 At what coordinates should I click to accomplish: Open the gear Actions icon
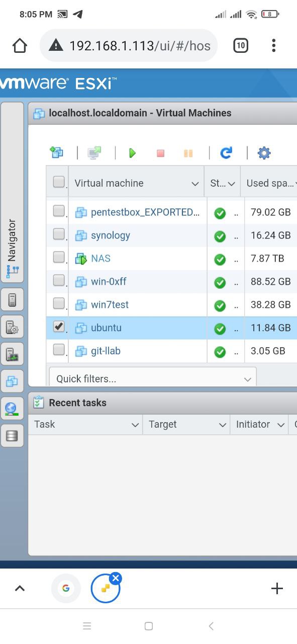point(264,153)
